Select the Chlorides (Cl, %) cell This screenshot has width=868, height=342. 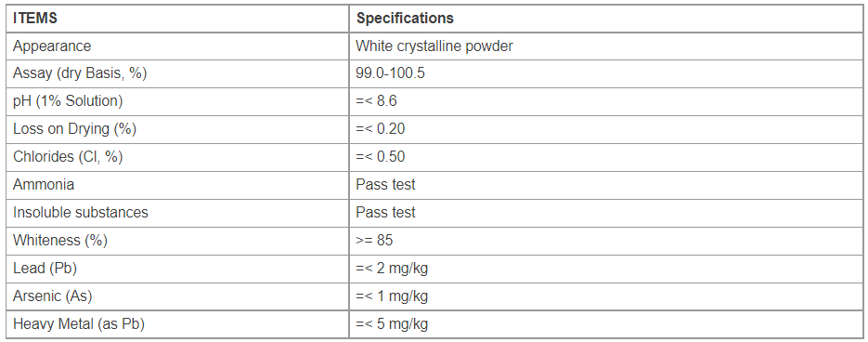(x=177, y=157)
